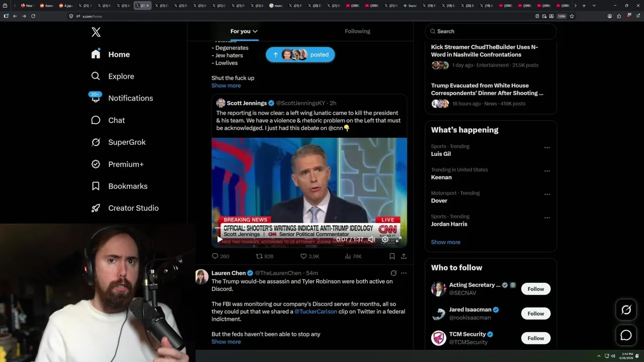Screen dimensions: 644x362
Task: Bookmark this page with the star icon
Action: click(572, 16)
